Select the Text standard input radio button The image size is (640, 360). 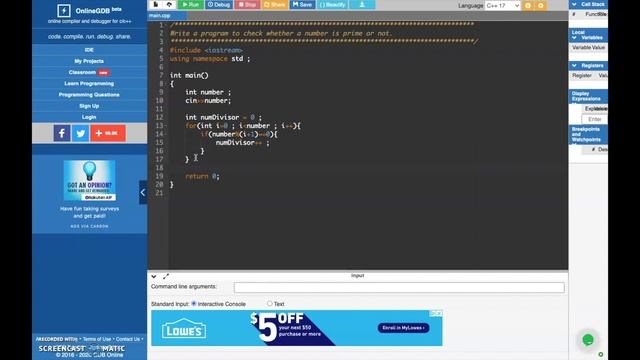coord(269,304)
